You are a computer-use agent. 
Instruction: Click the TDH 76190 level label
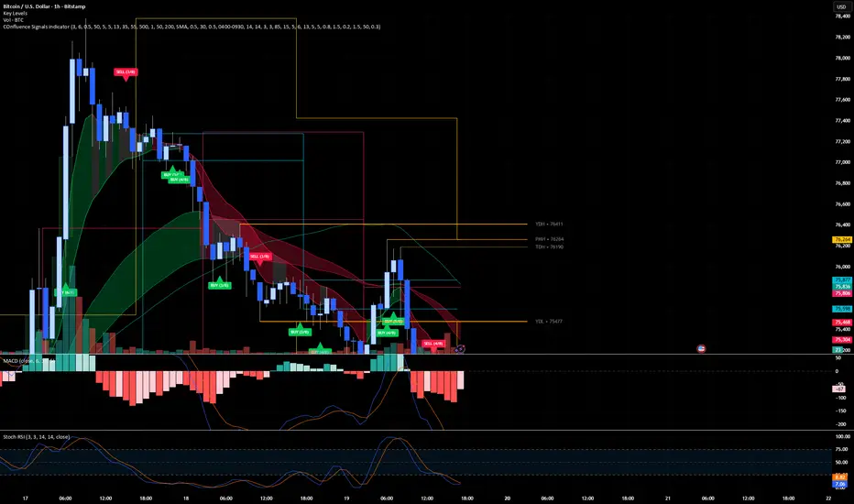point(549,247)
